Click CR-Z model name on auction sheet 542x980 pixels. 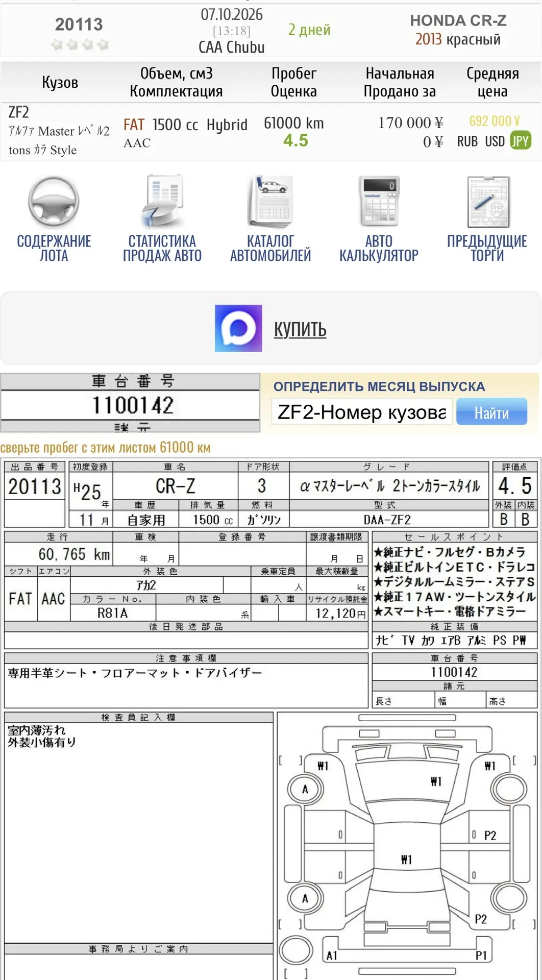point(176,485)
